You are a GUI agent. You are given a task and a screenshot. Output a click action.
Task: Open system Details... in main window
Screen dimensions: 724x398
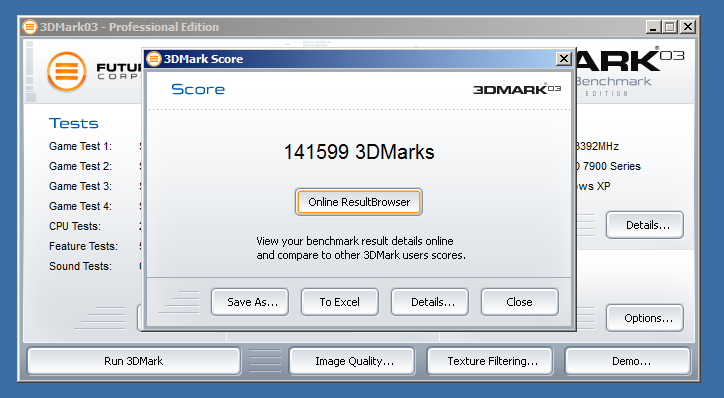click(645, 225)
